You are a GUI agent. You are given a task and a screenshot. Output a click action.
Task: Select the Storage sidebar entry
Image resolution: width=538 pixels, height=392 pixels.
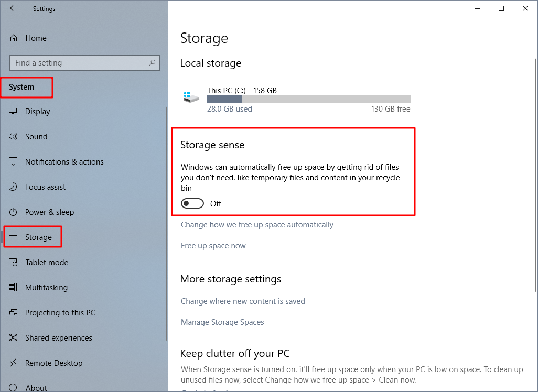37,237
